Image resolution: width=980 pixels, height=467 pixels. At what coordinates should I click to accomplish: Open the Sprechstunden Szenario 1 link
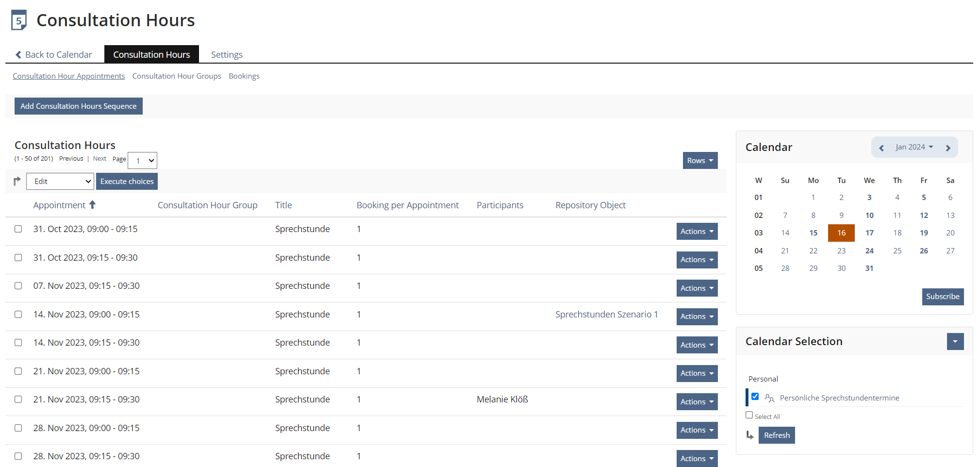point(606,315)
